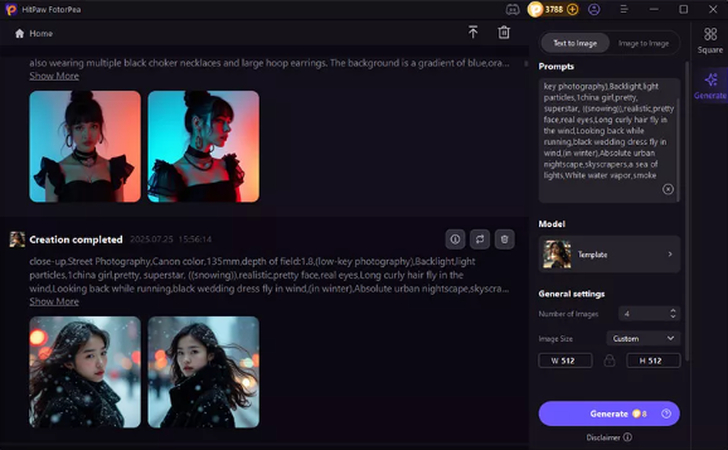728x450 pixels.
Task: Adjust the Number of Images stepper
Action: (x=673, y=313)
